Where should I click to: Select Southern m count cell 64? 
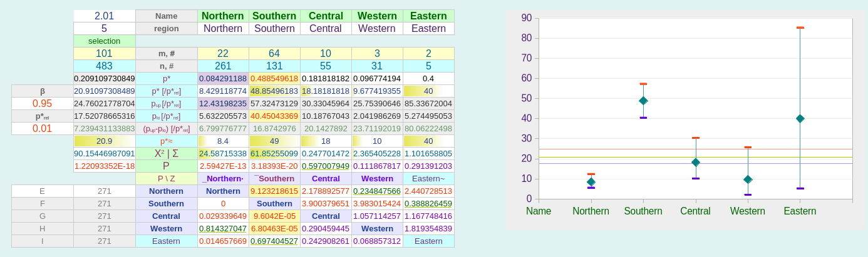click(274, 54)
